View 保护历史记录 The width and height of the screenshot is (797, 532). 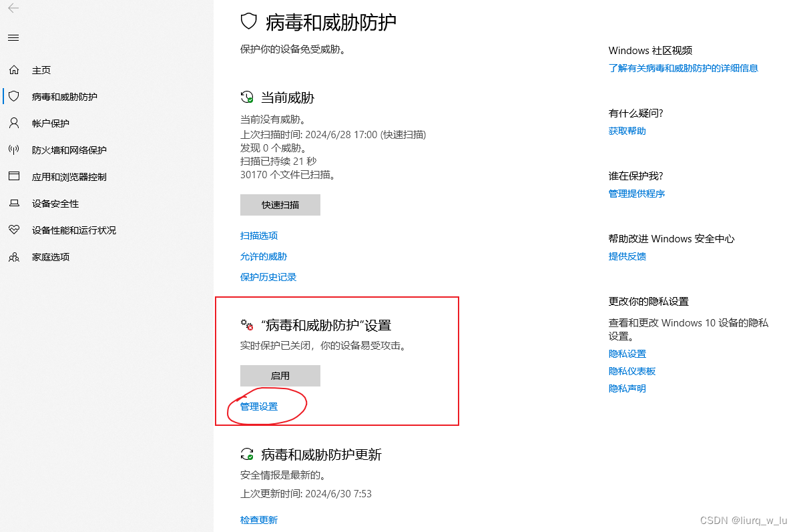tap(268, 277)
